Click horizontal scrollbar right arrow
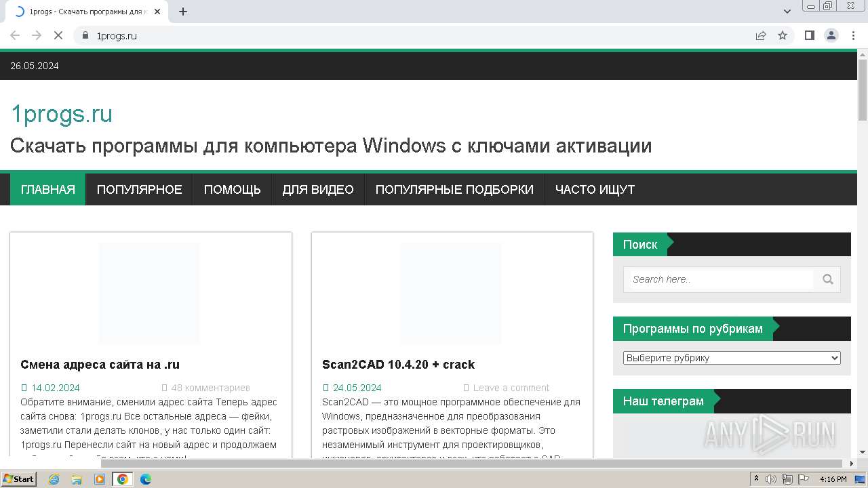868x488 pixels. pos(852,464)
